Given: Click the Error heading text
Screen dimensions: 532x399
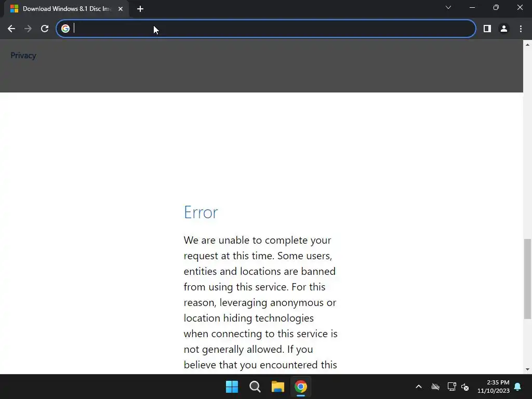Looking at the screenshot, I should click(x=201, y=212).
